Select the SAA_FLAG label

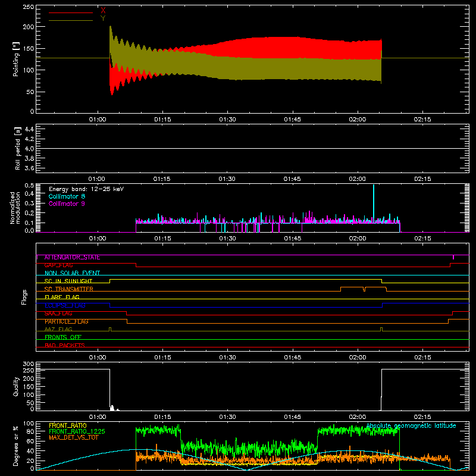coord(58,314)
